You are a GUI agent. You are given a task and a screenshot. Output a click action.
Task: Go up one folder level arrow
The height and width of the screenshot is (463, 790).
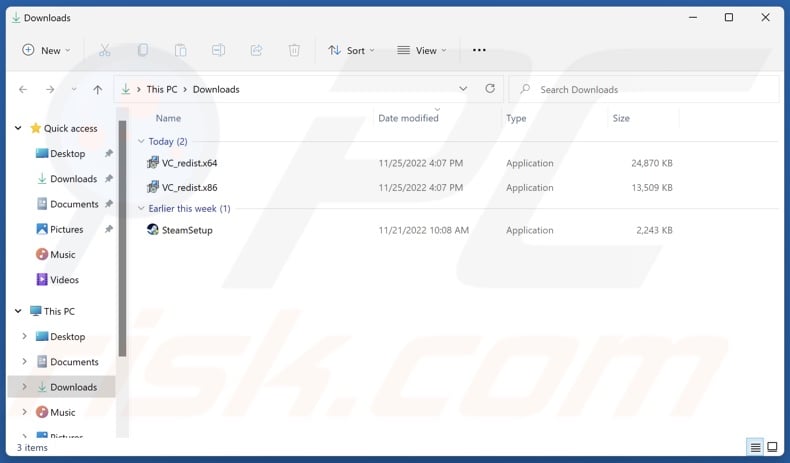98,90
